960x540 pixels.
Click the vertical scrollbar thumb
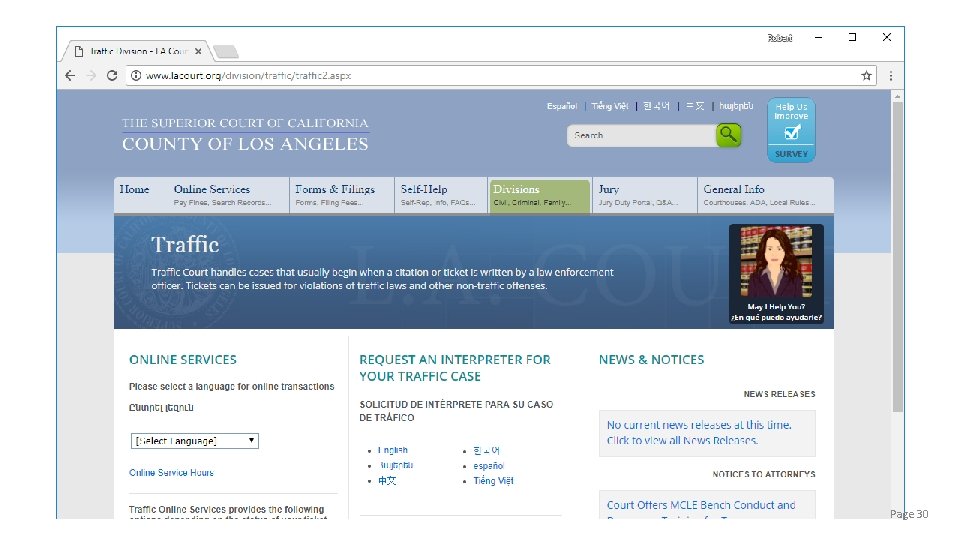[x=898, y=257]
